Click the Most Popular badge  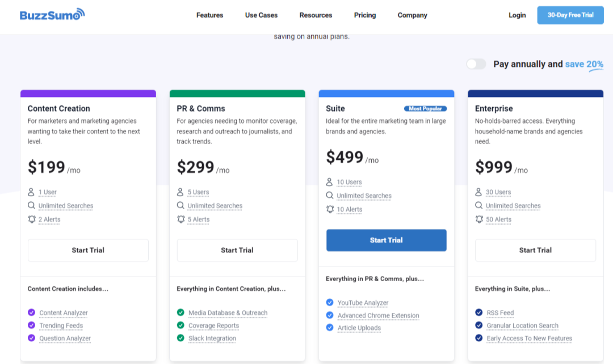(x=425, y=108)
